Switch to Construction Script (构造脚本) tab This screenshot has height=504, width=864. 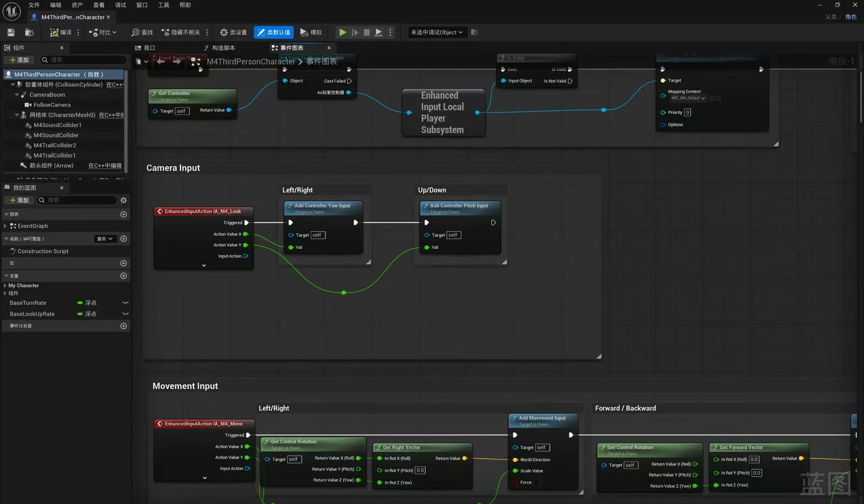[219, 48]
